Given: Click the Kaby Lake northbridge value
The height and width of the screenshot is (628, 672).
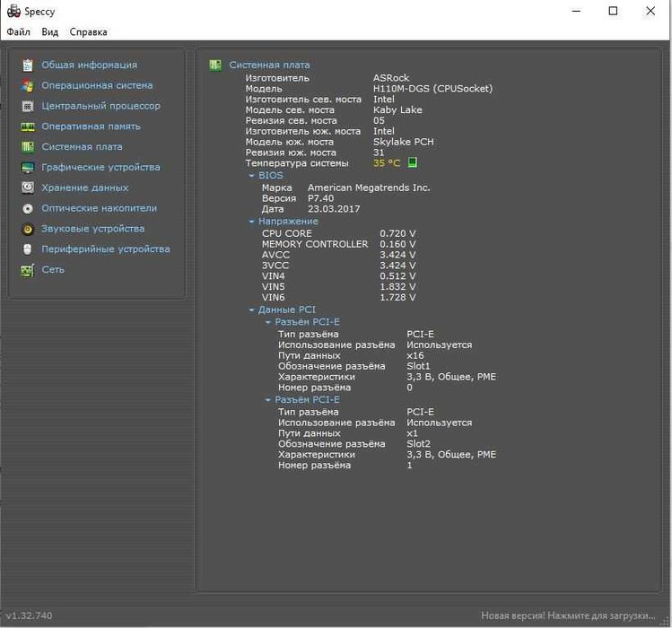Looking at the screenshot, I should [x=397, y=110].
